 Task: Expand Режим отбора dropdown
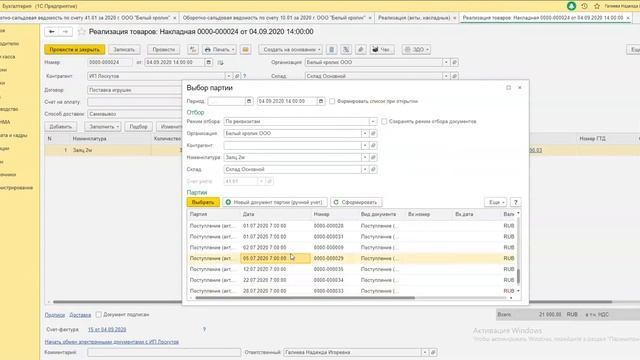(373, 121)
